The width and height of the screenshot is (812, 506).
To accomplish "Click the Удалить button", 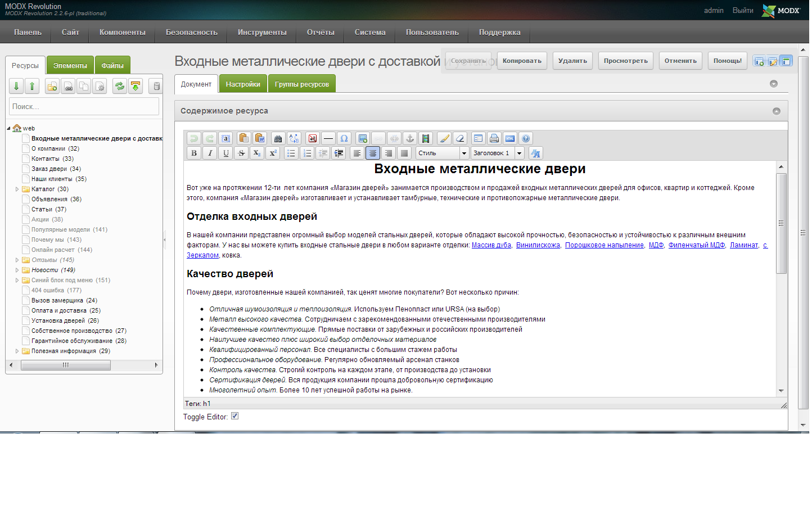I will [572, 61].
